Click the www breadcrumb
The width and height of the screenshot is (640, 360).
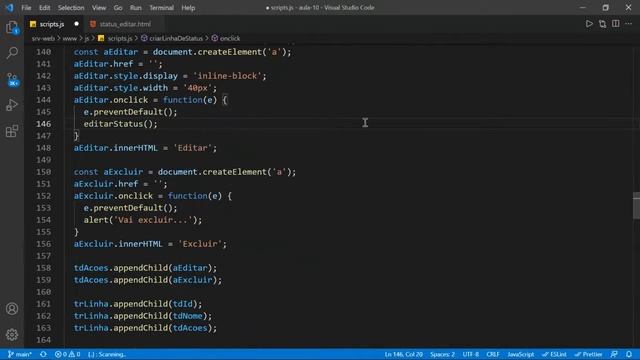(70, 38)
